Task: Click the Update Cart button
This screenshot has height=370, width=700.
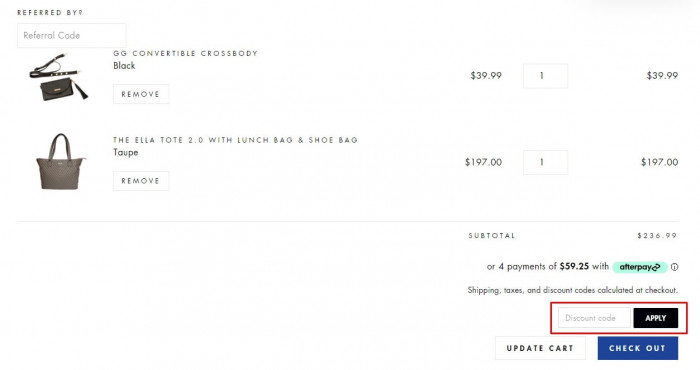Action: (540, 348)
